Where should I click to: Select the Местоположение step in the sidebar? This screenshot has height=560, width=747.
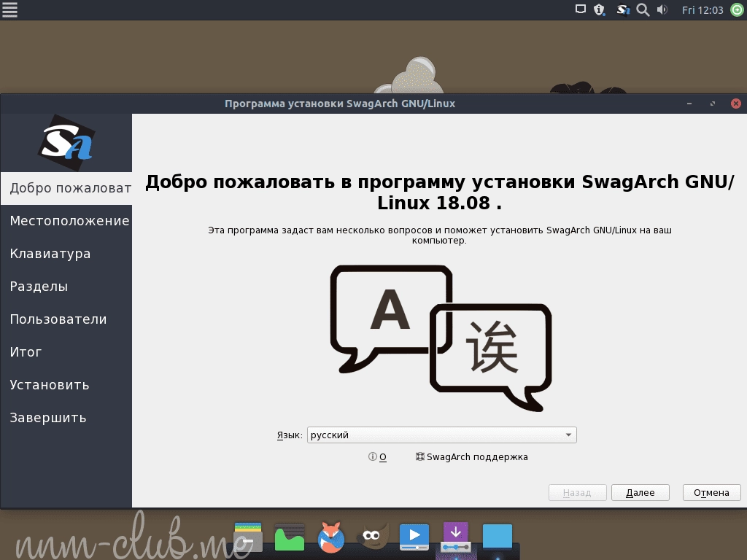point(66,221)
